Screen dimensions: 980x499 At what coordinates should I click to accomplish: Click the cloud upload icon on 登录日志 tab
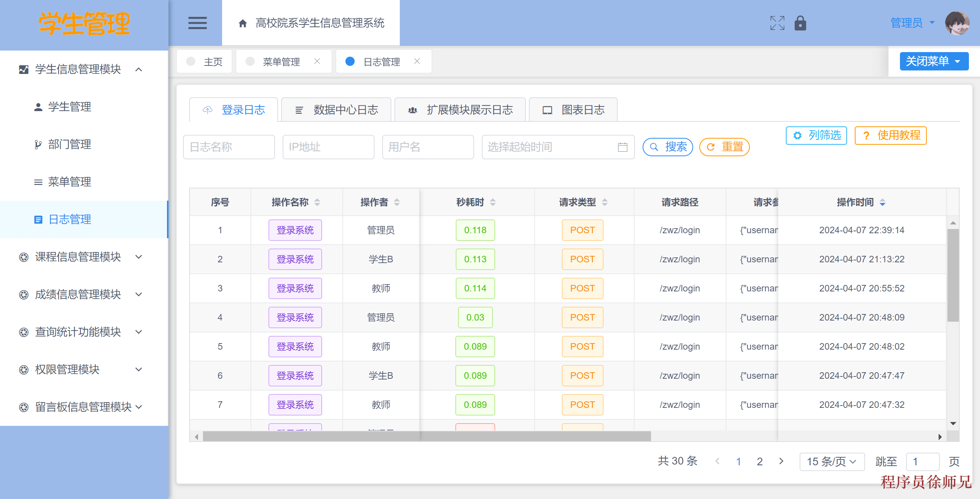click(207, 110)
